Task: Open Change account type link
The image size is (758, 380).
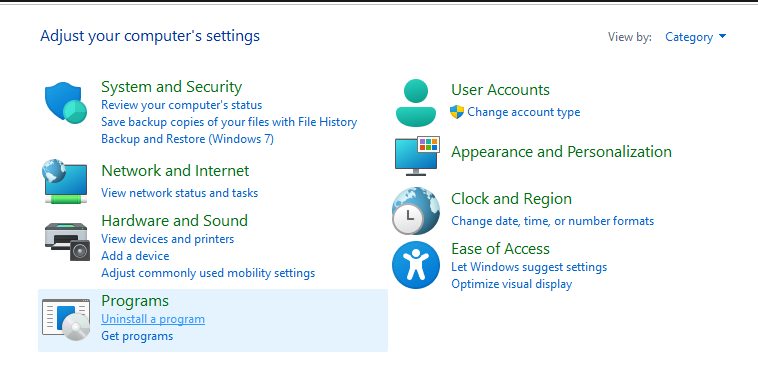Action: pyautogui.click(x=524, y=112)
